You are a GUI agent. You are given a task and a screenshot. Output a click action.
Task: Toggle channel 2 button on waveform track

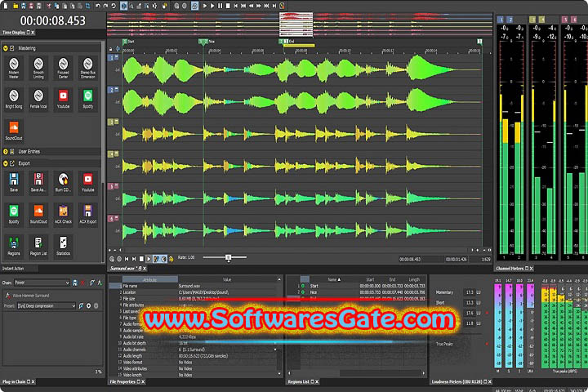click(111, 90)
